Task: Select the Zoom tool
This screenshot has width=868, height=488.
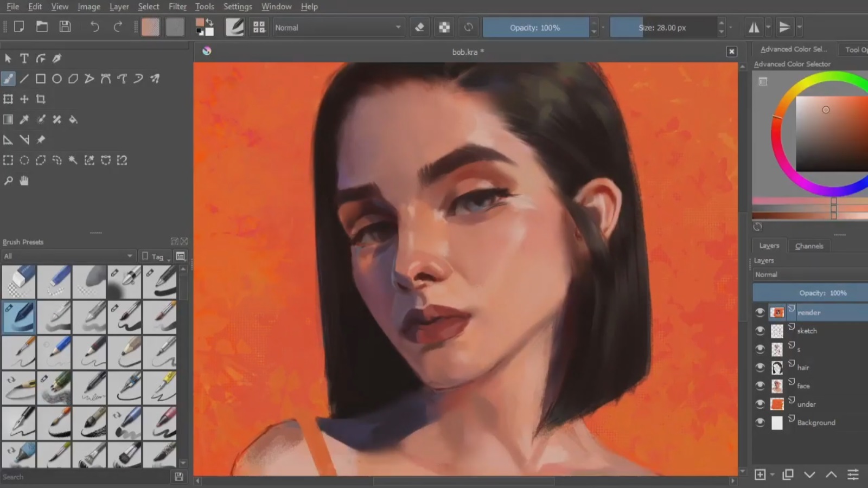Action: pos(8,181)
